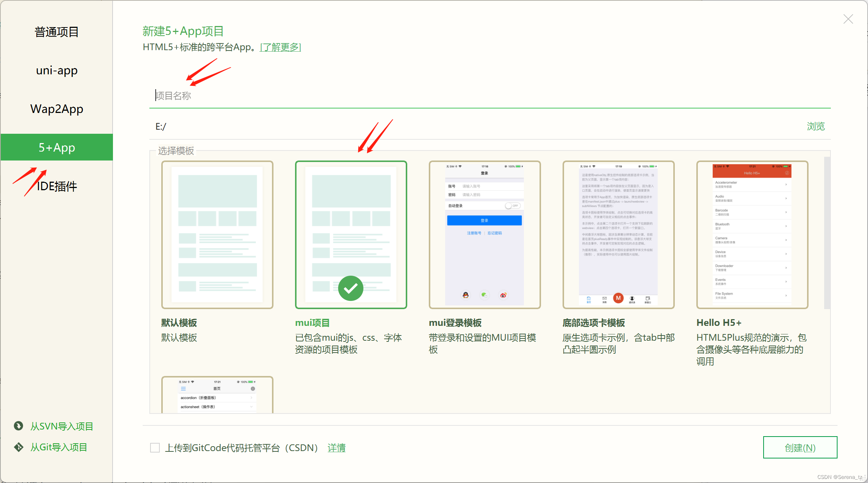Screen dimensions: 868x483
Task: Choose the 默认模板 template thumbnail
Action: [x=217, y=235]
